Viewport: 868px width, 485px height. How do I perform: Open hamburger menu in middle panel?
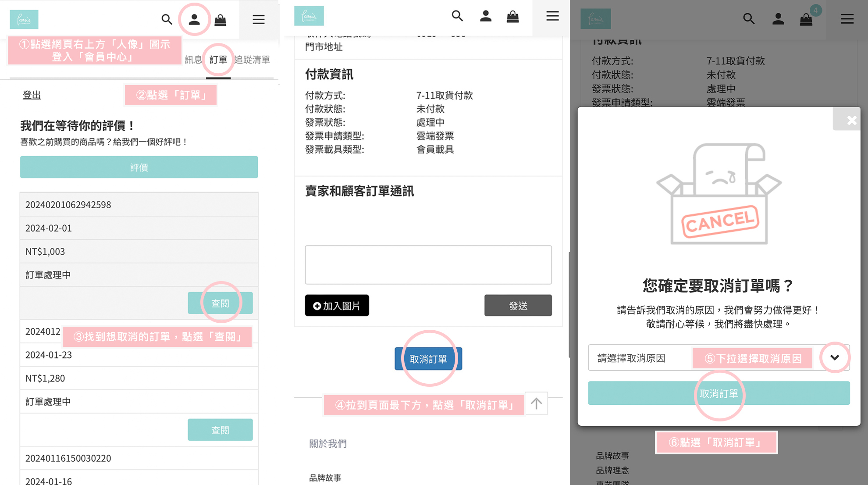click(x=552, y=16)
